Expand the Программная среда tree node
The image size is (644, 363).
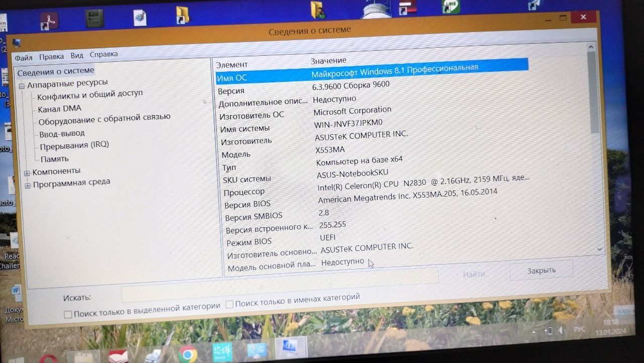(28, 186)
